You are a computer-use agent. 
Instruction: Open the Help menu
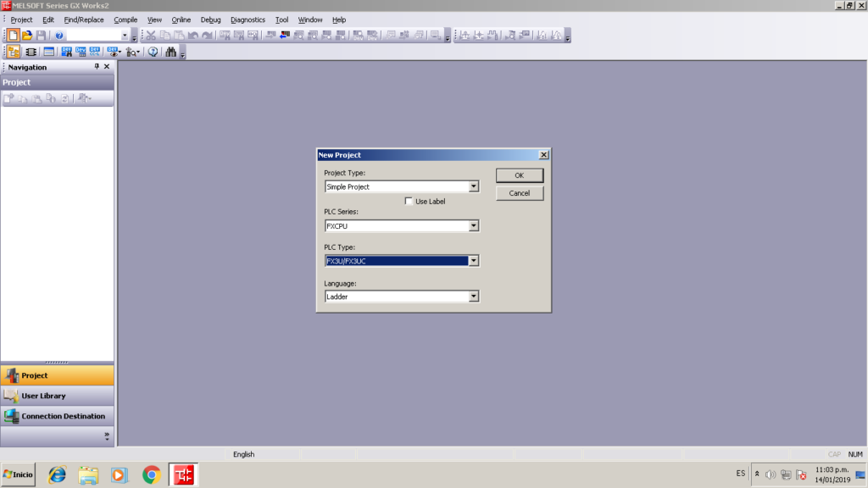[339, 20]
